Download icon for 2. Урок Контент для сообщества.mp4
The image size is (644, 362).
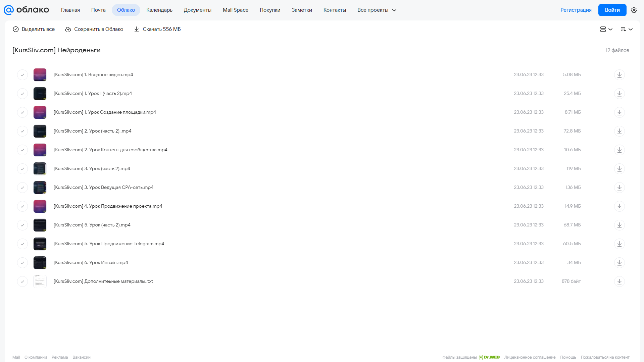coord(619,150)
